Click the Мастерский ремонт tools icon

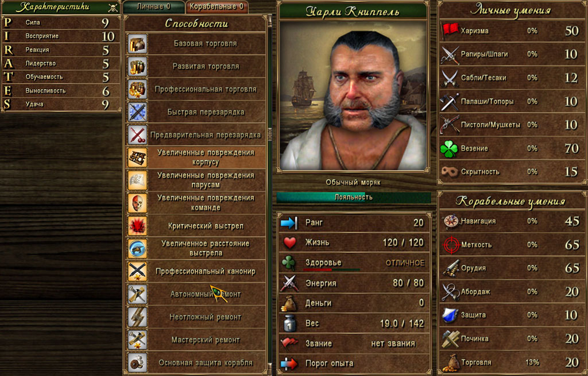[137, 340]
